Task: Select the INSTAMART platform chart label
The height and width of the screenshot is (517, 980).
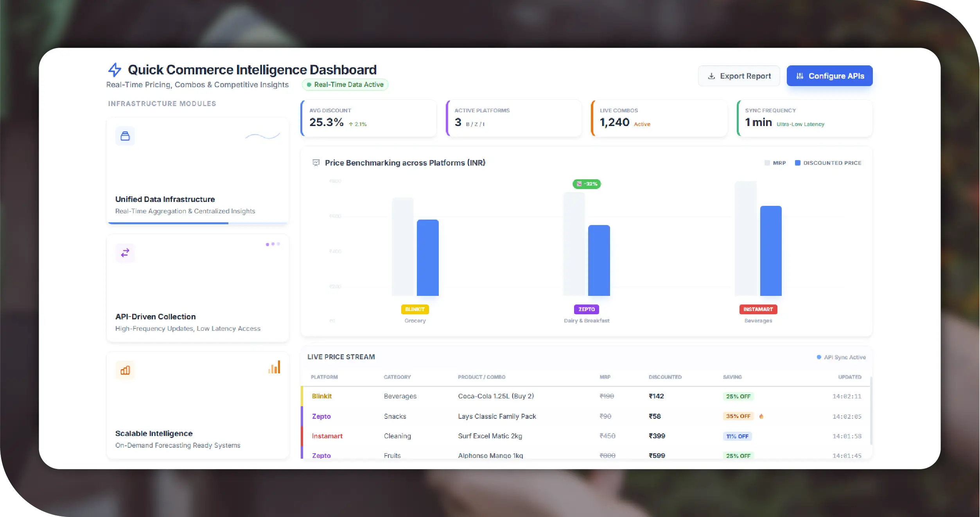Action: point(758,309)
